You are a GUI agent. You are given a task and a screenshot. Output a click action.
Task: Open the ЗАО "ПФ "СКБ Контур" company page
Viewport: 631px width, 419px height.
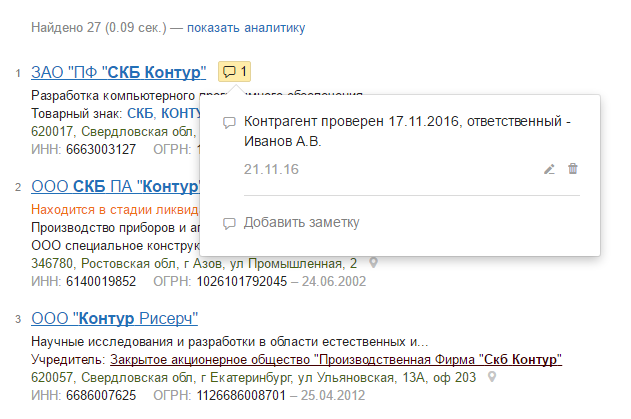pos(119,72)
